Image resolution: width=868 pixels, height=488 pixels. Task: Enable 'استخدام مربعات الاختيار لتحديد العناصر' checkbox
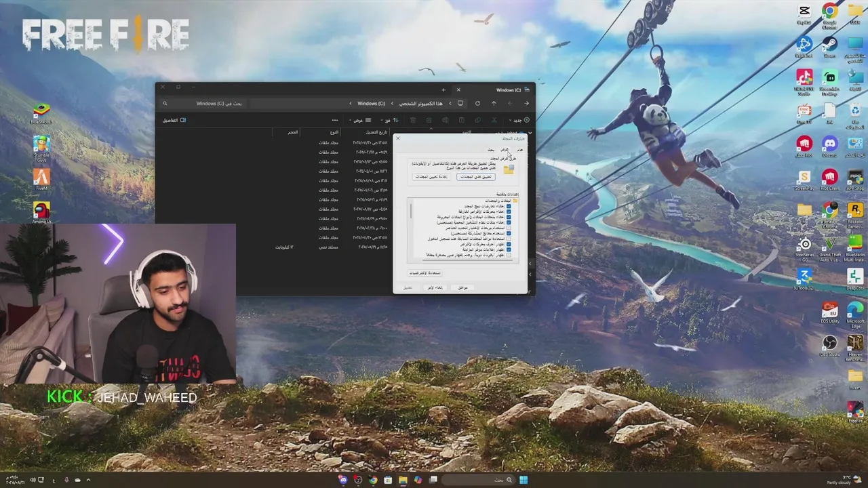tap(509, 228)
